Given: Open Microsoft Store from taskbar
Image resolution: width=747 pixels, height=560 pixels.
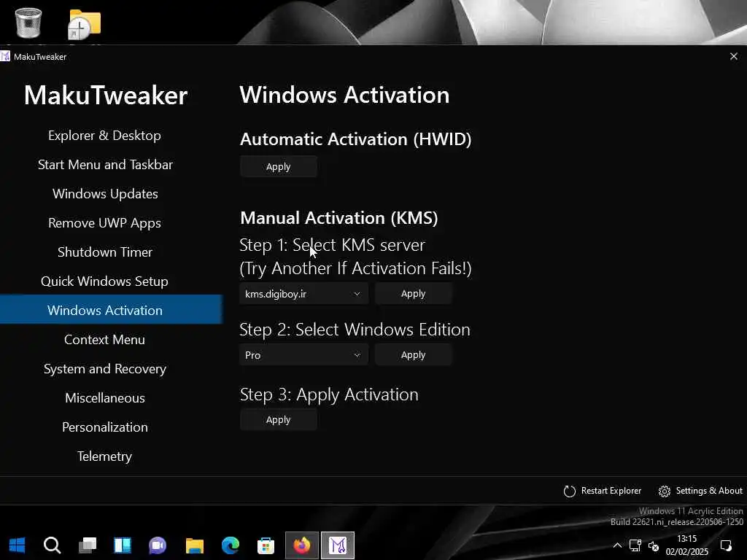Looking at the screenshot, I should tap(266, 545).
